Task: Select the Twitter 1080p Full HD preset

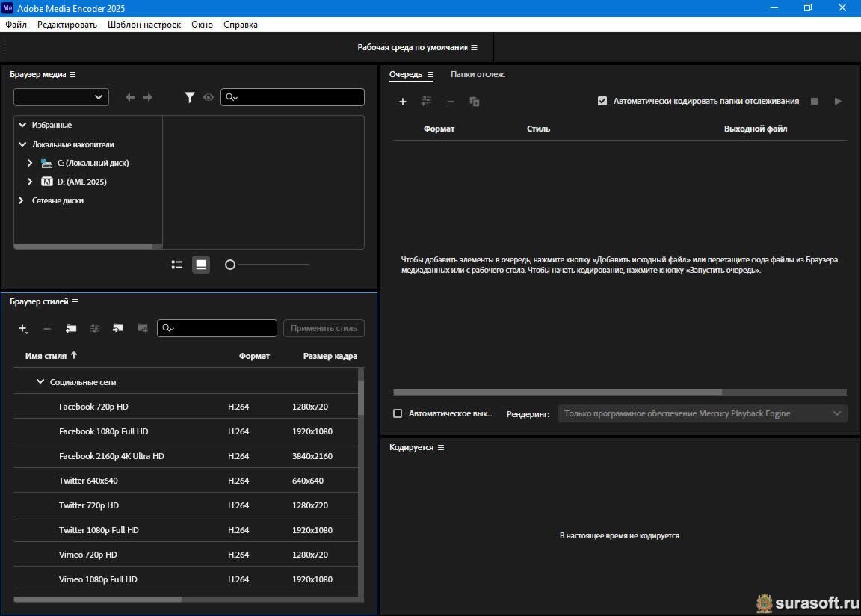Action: [x=185, y=530]
